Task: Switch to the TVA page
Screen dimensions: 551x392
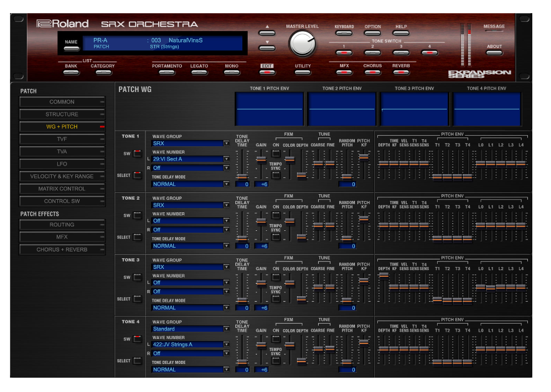Action: pyautogui.click(x=62, y=151)
